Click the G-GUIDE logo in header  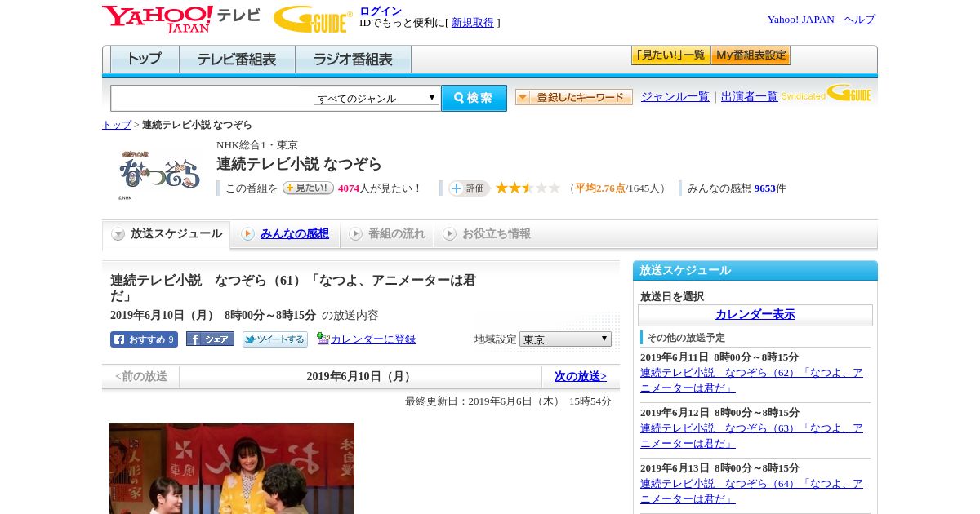[313, 19]
